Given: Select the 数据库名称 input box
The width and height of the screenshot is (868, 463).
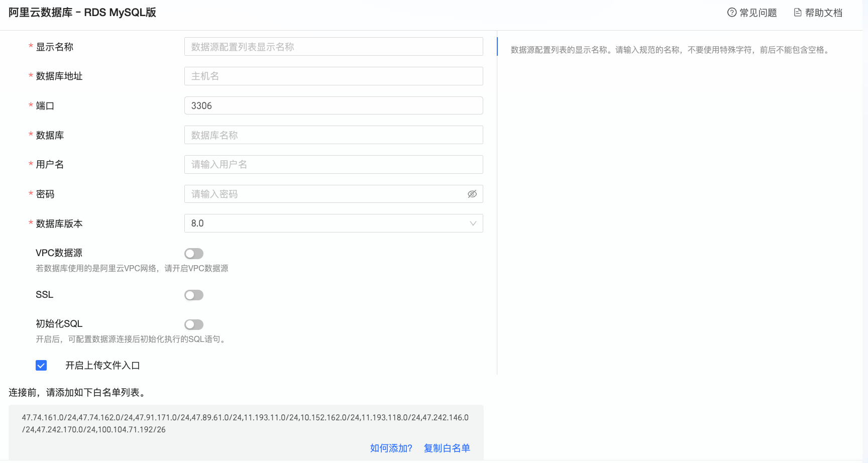Looking at the screenshot, I should [334, 135].
